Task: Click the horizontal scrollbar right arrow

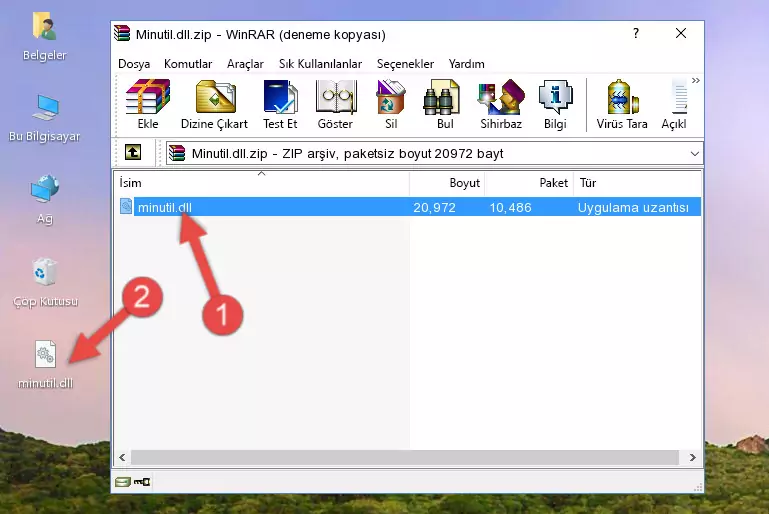Action: point(692,458)
